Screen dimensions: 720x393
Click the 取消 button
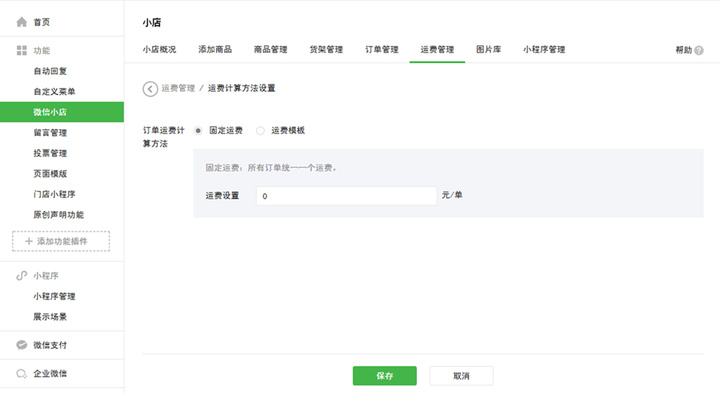[461, 376]
